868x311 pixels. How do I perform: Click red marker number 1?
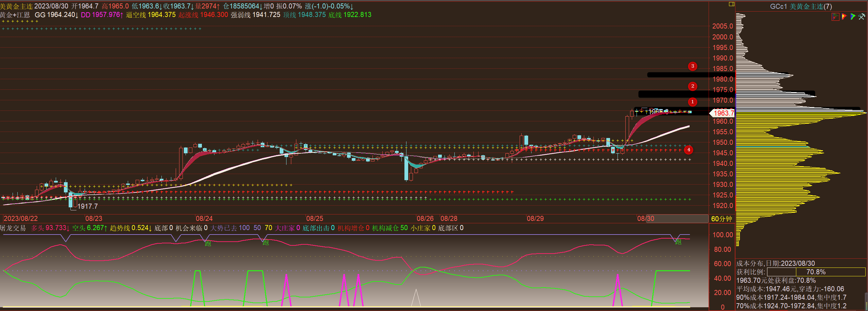(692, 102)
